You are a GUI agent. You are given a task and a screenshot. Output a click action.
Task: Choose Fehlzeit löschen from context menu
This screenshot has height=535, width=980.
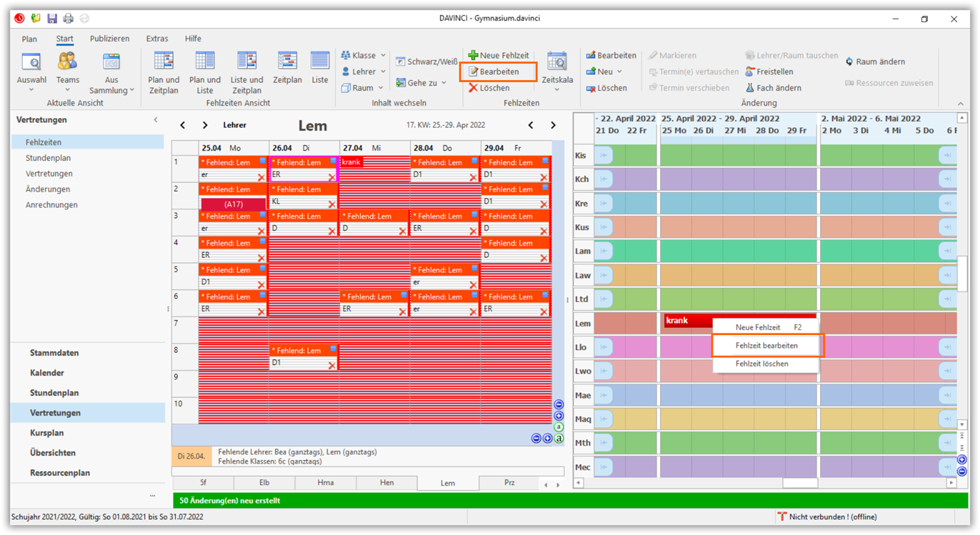click(761, 364)
